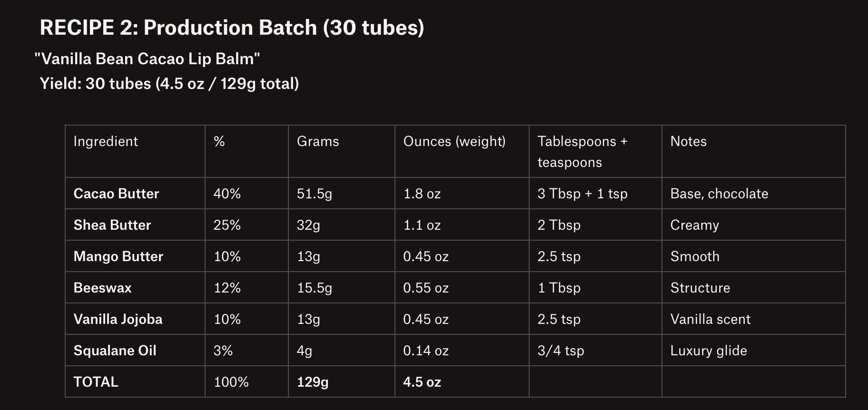Click the Cacao Butter row label
The width and height of the screenshot is (868, 410).
tap(116, 194)
